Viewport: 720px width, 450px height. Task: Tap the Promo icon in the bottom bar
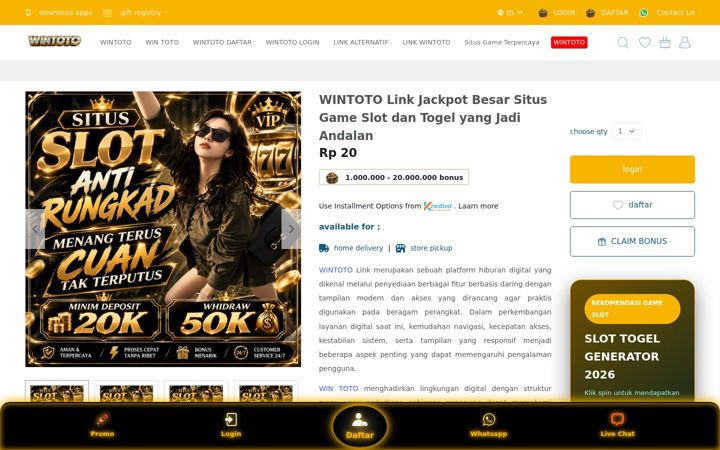pos(102,419)
